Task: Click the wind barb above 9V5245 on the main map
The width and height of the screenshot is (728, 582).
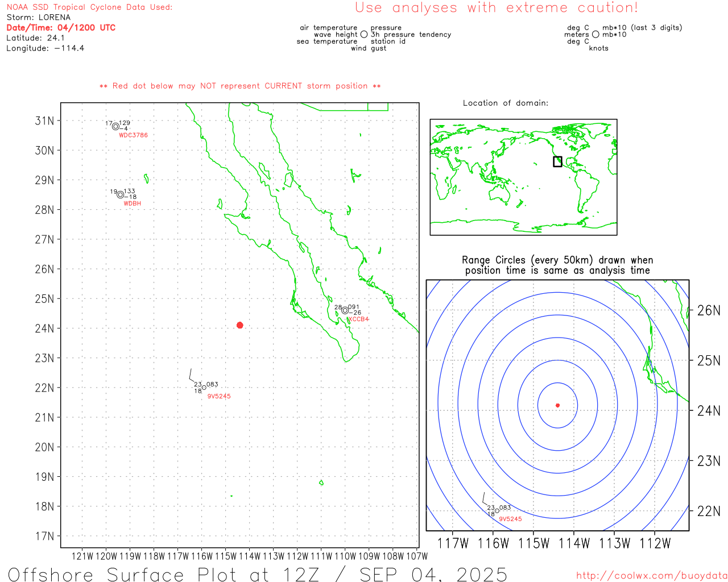Action: (x=192, y=375)
